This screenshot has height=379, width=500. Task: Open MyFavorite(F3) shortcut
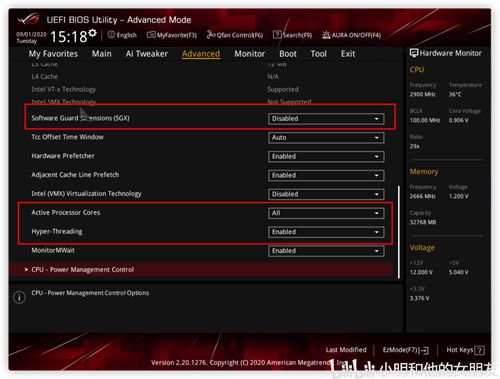(x=172, y=35)
